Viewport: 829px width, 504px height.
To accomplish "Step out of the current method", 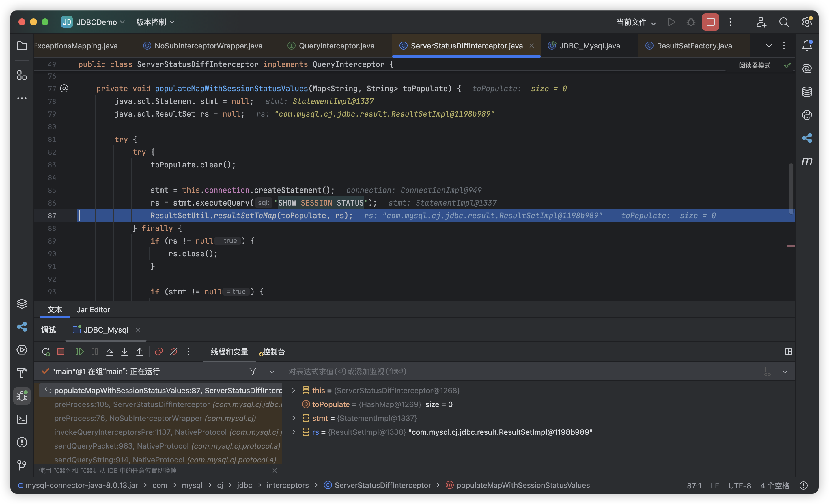I will click(x=140, y=352).
